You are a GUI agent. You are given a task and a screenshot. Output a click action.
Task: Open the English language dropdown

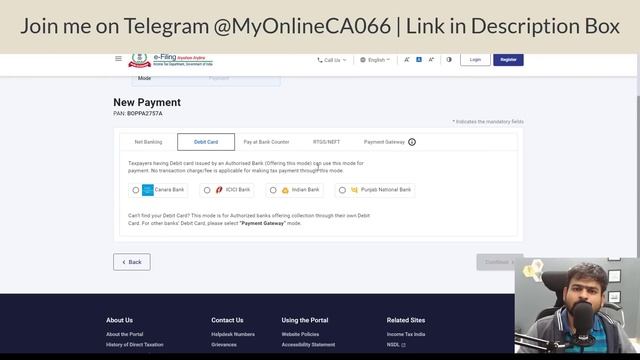pos(375,60)
